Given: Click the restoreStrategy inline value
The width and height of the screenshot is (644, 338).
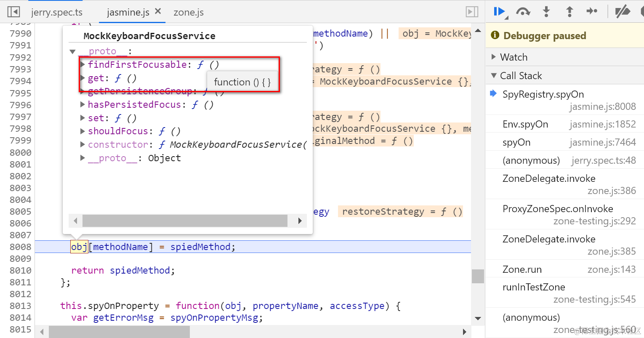Looking at the screenshot, I should (402, 211).
